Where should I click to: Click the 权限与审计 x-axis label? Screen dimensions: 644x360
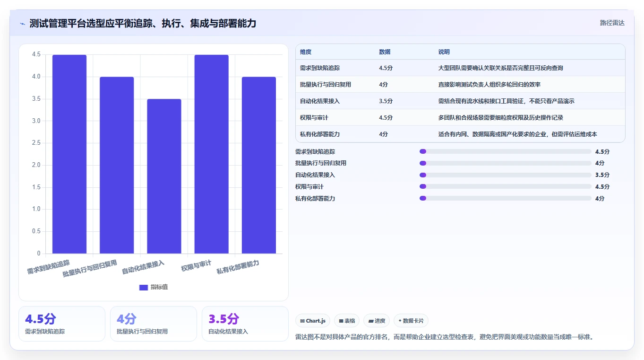[x=196, y=266]
